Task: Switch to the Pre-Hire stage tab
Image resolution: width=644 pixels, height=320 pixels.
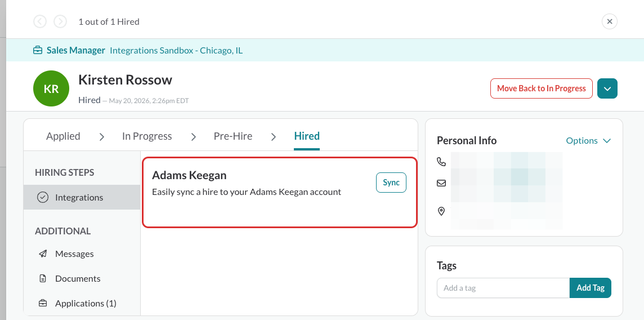Action: pyautogui.click(x=233, y=136)
